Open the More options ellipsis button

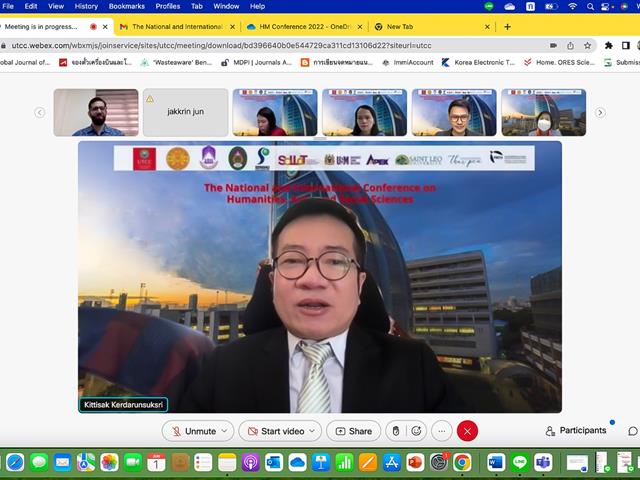point(442,431)
